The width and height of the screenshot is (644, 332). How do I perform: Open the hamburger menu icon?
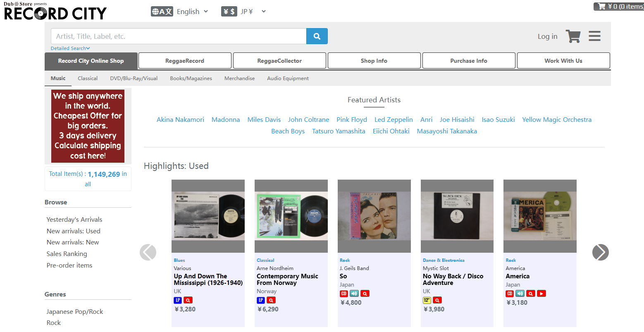pos(594,36)
